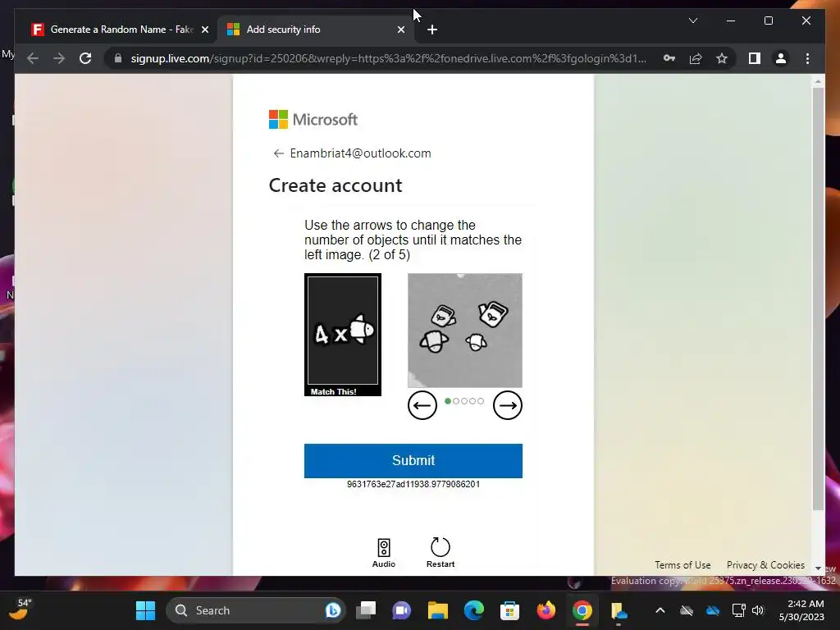Restart the puzzle challenge
840x630 pixels.
coord(441,553)
